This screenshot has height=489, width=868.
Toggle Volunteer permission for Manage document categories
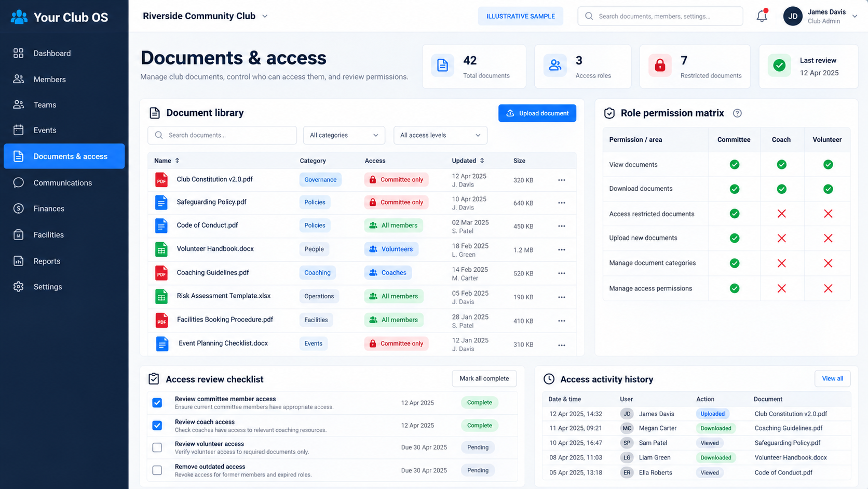click(828, 263)
